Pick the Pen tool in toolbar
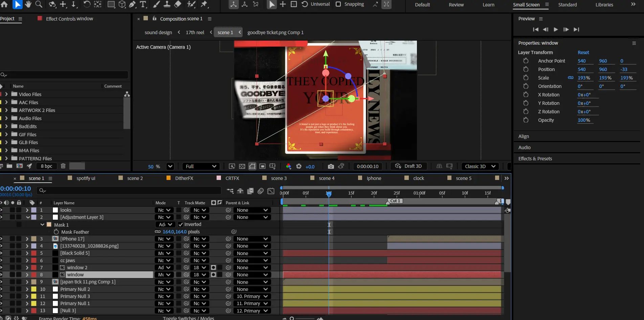Screen dimensions: 644x320 pos(132,4)
